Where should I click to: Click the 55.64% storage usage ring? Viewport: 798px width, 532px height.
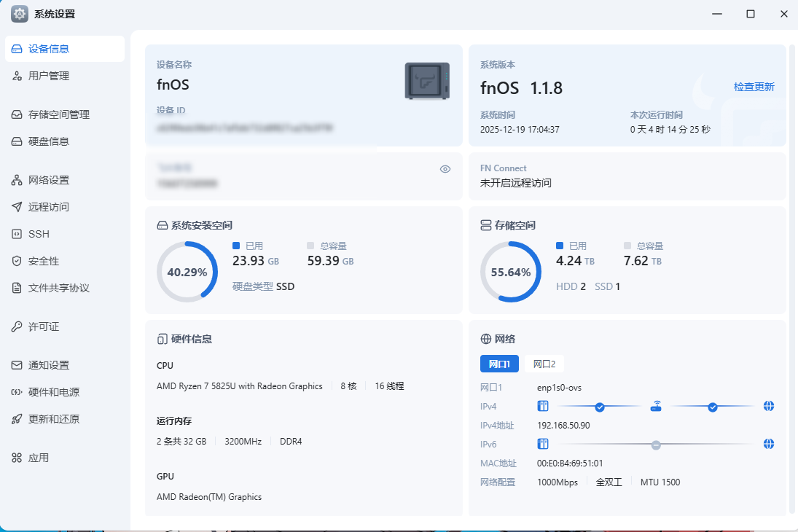(x=510, y=272)
